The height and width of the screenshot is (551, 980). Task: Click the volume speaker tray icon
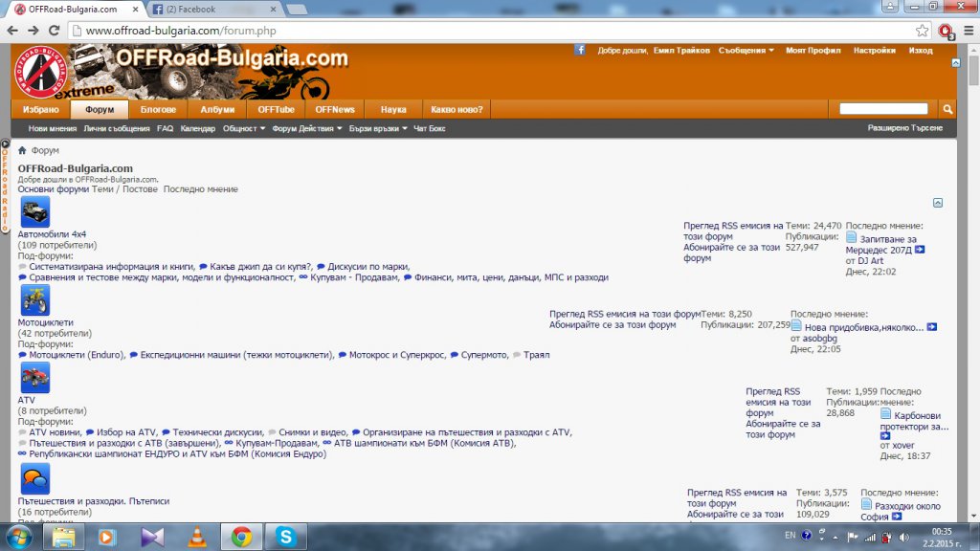coord(903,537)
